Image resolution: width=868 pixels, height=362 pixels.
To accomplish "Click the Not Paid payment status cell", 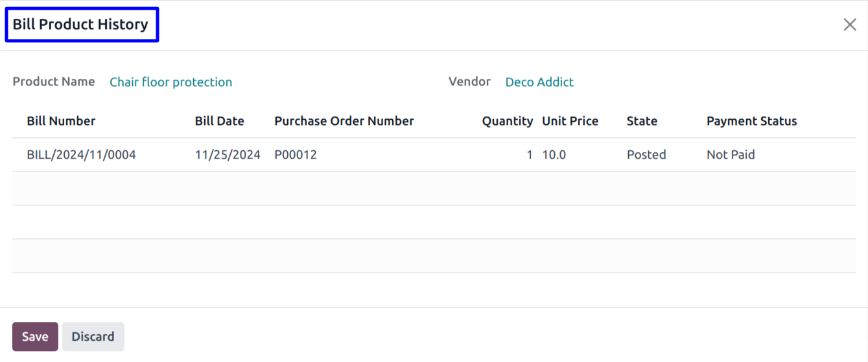I will click(x=731, y=155).
